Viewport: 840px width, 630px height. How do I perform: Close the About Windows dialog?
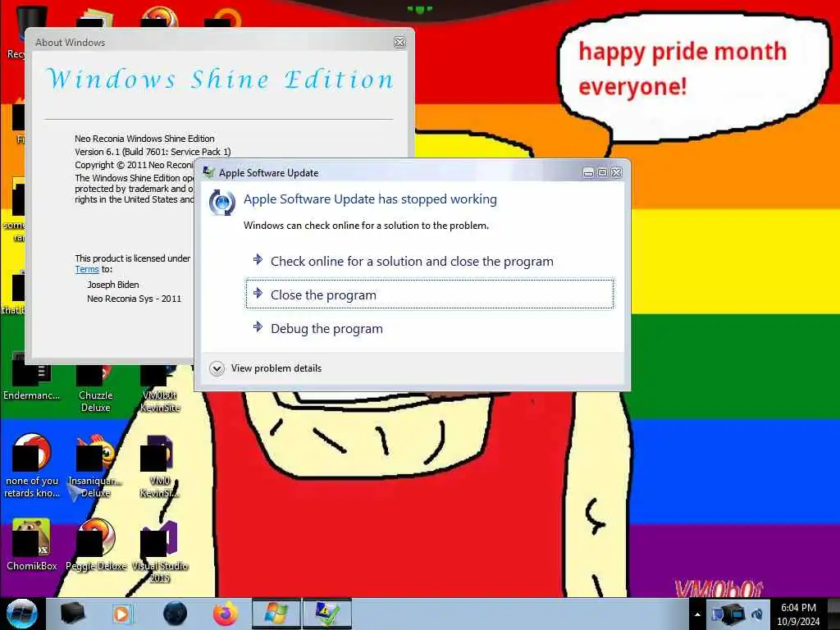click(399, 43)
